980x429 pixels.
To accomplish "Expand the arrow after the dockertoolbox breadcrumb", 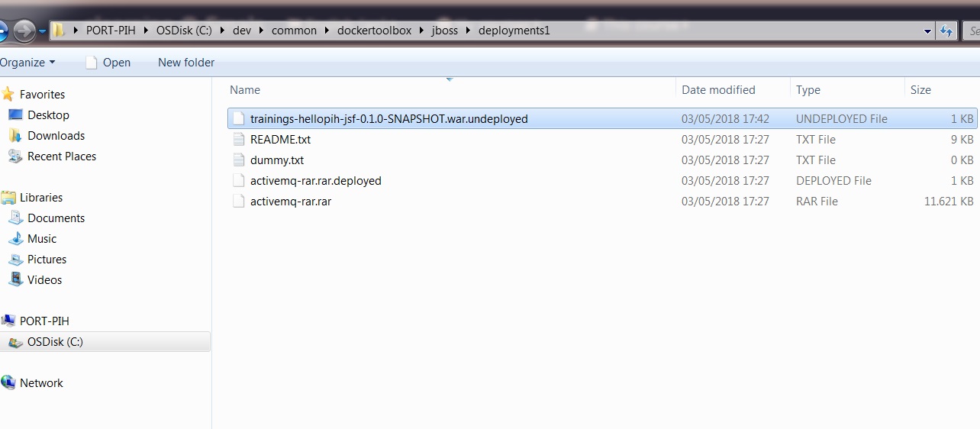I will pyautogui.click(x=421, y=31).
